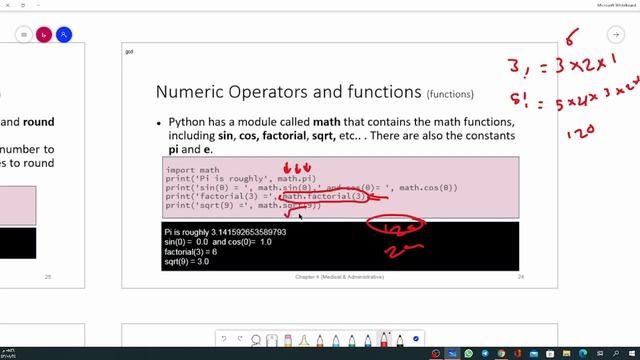This screenshot has width=640, height=360.
Task: Pick the green pen
Action: [x=352, y=340]
